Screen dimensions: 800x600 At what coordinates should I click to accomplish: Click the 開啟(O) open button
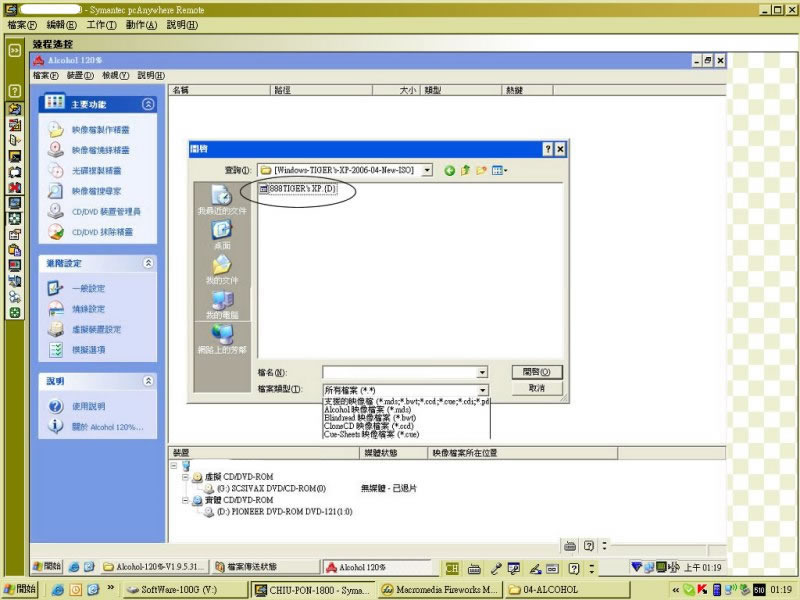coord(537,372)
